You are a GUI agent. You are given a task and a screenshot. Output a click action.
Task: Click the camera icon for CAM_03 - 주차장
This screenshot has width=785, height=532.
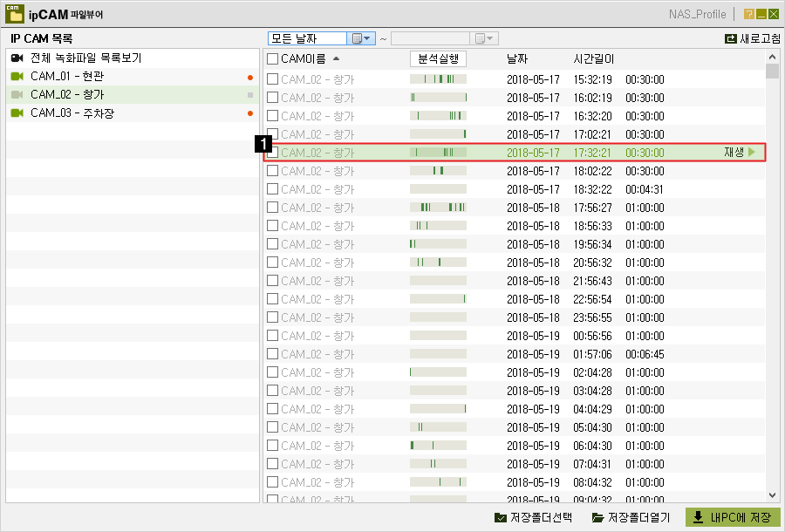[17, 113]
